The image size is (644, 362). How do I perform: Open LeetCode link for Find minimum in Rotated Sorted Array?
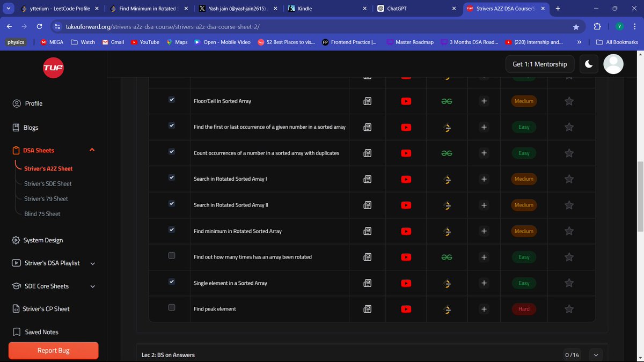tap(447, 231)
